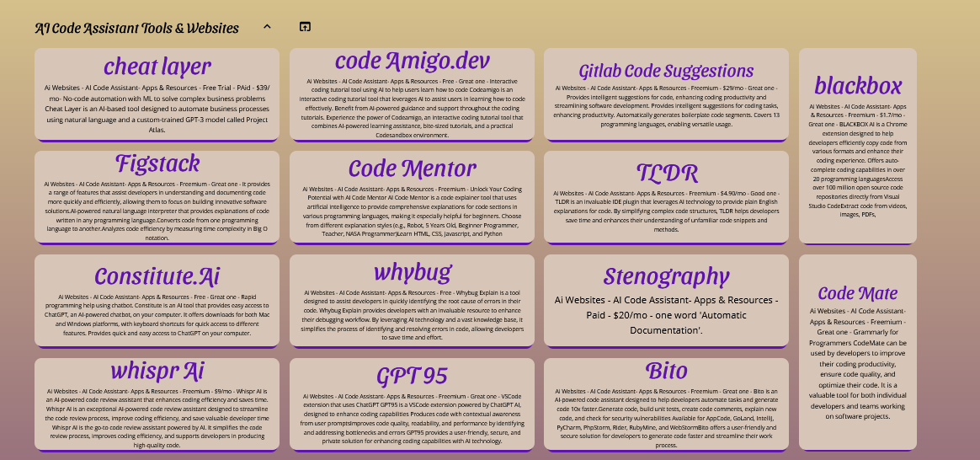Click Code Mate Grammarly for Programmers text
This screenshot has height=460, width=980.
tap(857, 364)
